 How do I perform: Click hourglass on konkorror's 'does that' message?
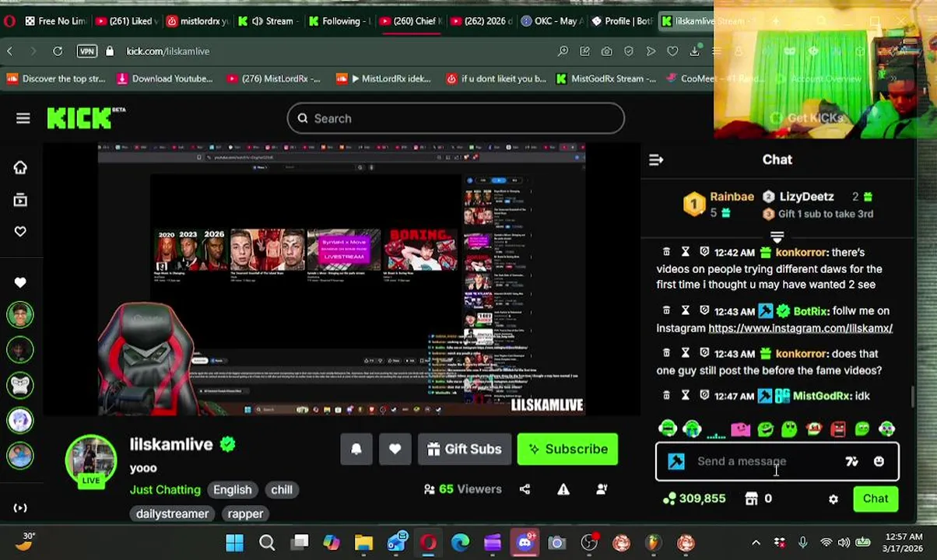686,353
